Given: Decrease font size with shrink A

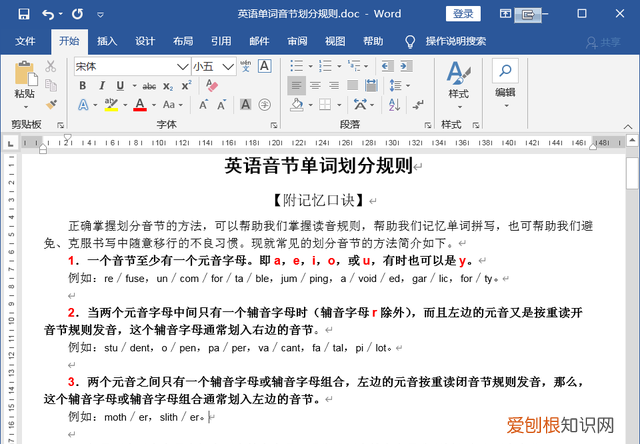Looking at the screenshot, I should coord(222,105).
